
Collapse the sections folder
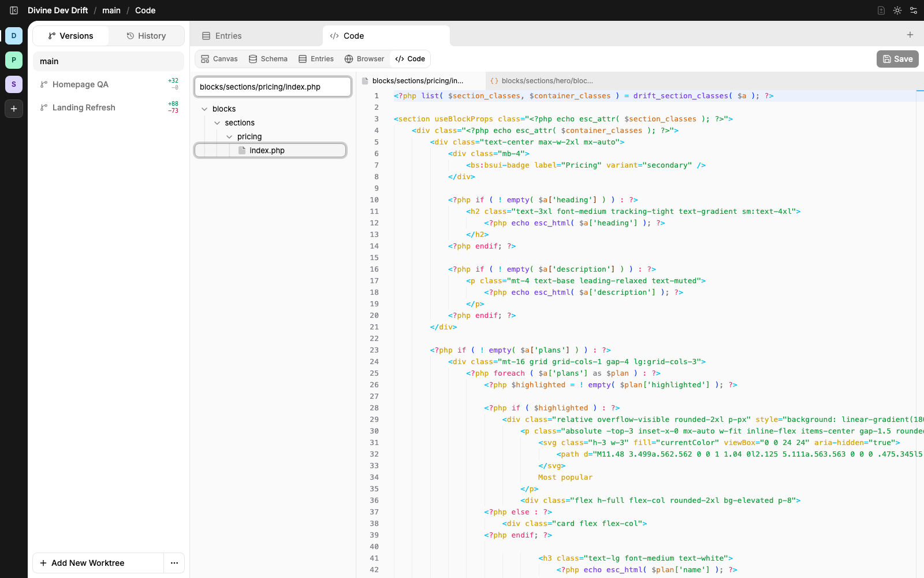(x=217, y=123)
